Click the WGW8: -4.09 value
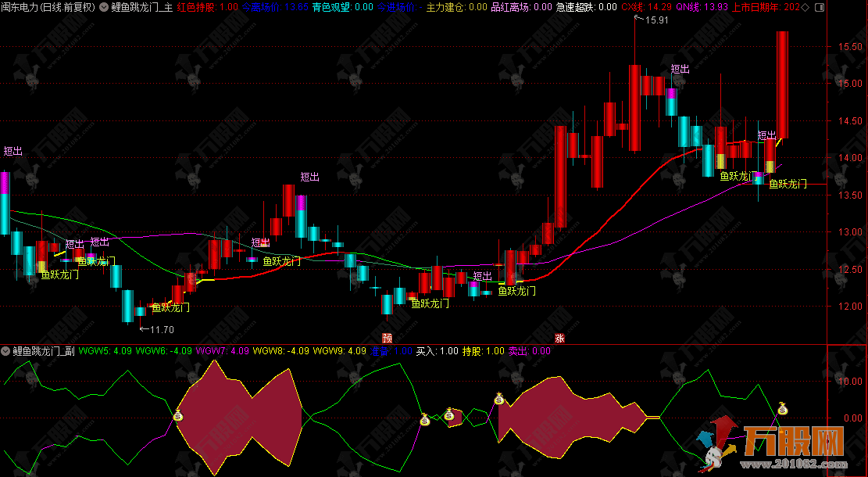The image size is (868, 477). tap(281, 350)
